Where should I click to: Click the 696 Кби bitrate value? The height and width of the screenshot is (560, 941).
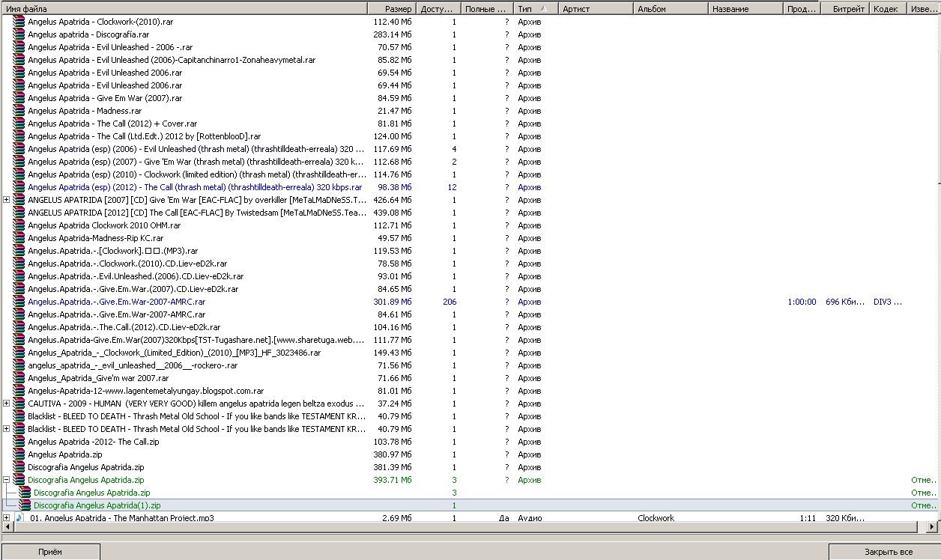coord(845,302)
